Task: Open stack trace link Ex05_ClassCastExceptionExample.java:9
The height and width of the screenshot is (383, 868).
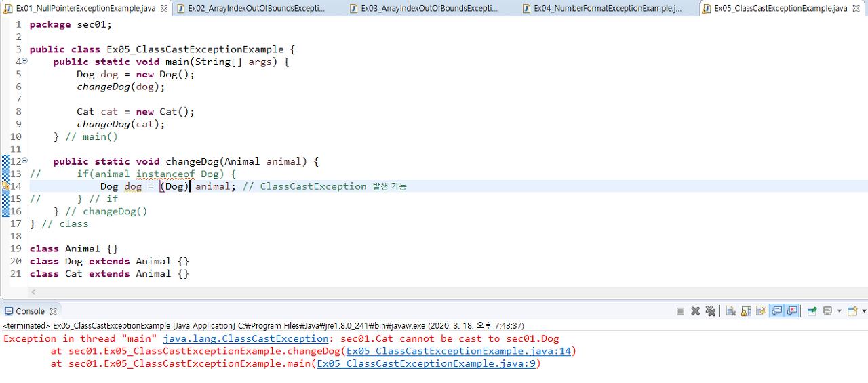Action: coord(426,363)
